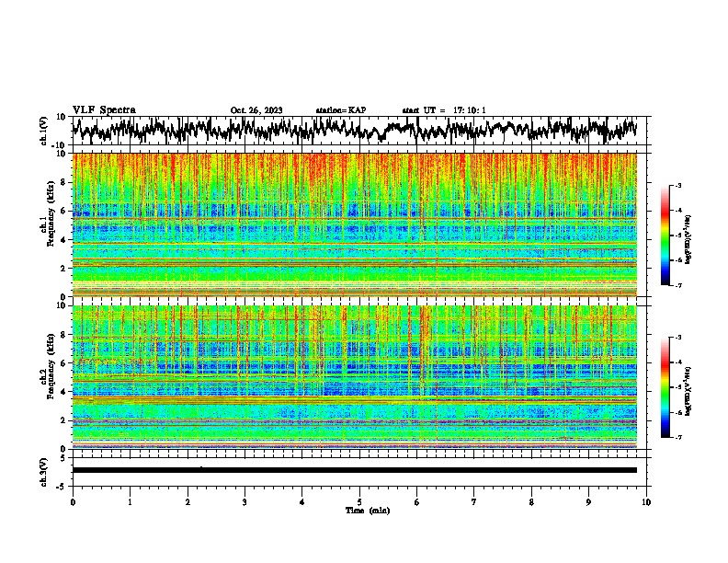This screenshot has height=563, width=728.
Task: Select the ch.2 "Frequency (kHz)" axis label
Action: click(51, 366)
